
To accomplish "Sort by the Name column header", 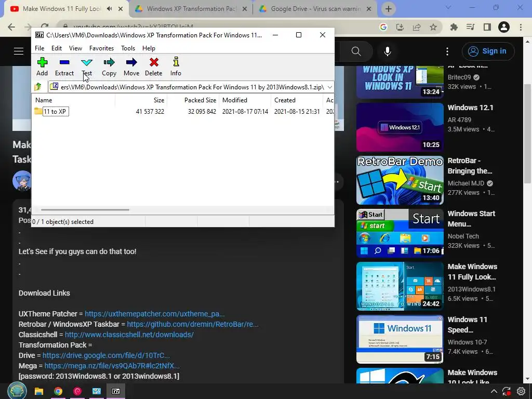I will click(x=74, y=100).
